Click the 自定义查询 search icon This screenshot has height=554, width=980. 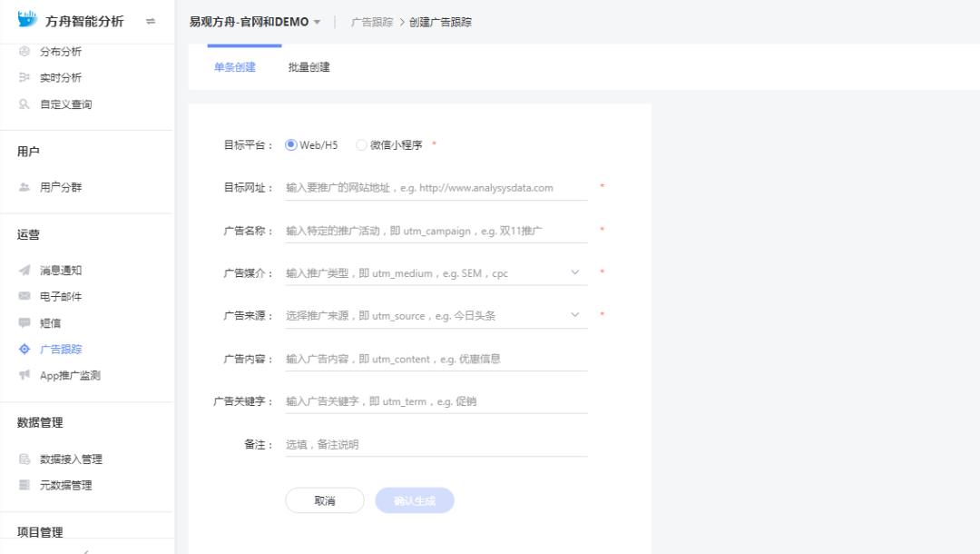[24, 104]
